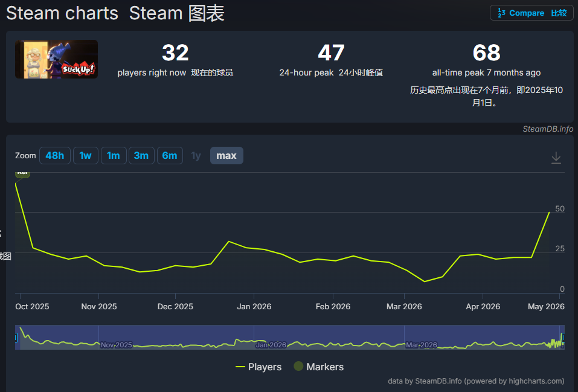Click the 'Oct 2025' axis label

click(32, 306)
